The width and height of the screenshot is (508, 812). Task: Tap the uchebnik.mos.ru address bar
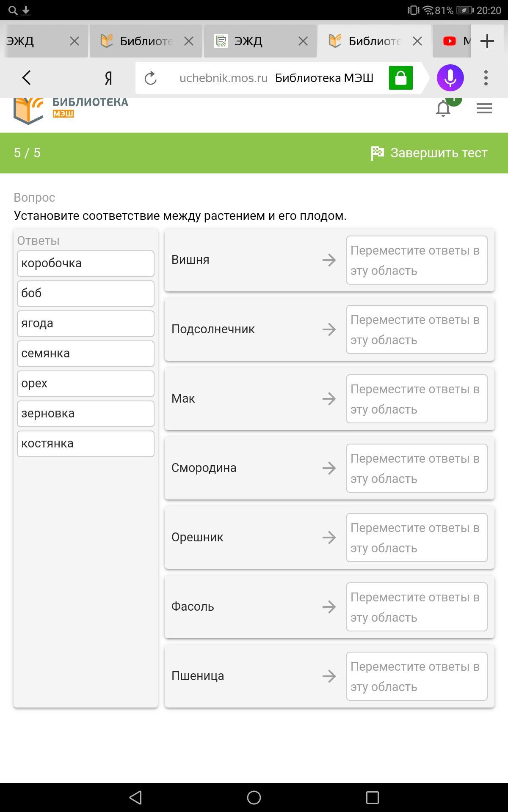(275, 78)
